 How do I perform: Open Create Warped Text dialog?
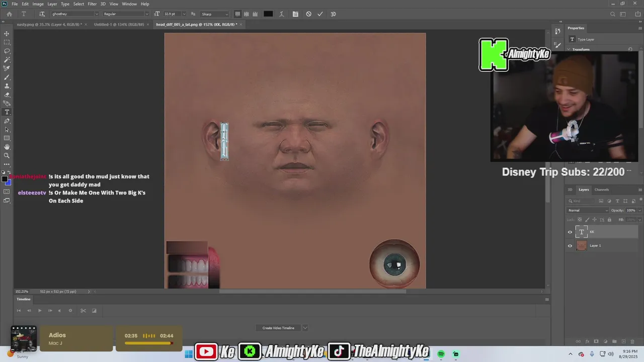click(282, 14)
